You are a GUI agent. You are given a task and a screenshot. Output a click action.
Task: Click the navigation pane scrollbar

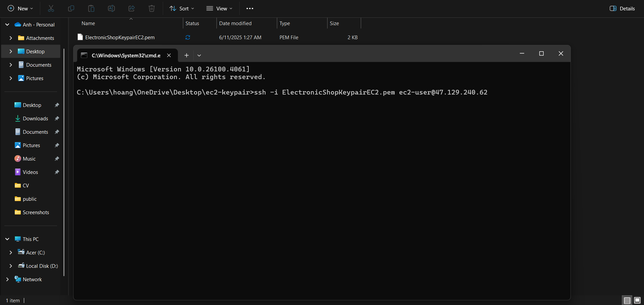pos(64,162)
